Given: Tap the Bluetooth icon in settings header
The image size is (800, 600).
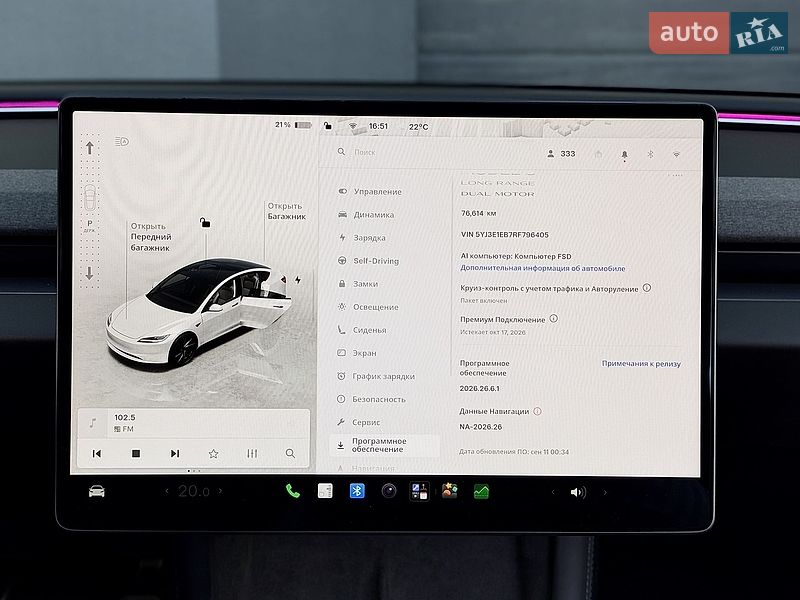Looking at the screenshot, I should pyautogui.click(x=651, y=154).
